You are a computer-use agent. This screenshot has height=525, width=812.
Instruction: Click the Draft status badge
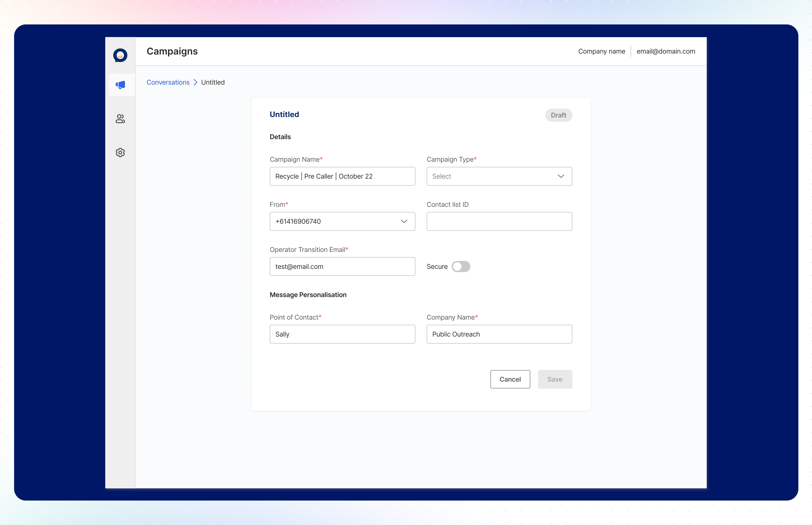[558, 115]
